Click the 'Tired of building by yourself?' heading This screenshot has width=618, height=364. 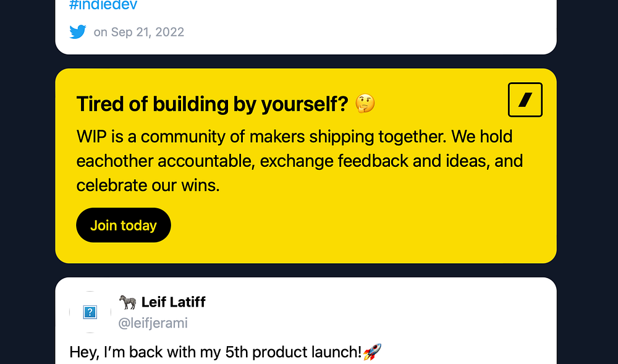pos(212,104)
